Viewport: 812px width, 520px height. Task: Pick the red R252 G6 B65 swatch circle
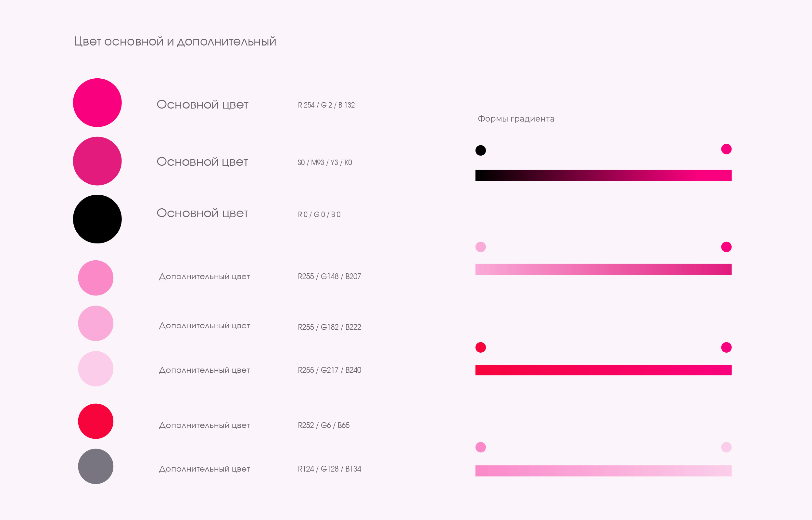pyautogui.click(x=95, y=422)
